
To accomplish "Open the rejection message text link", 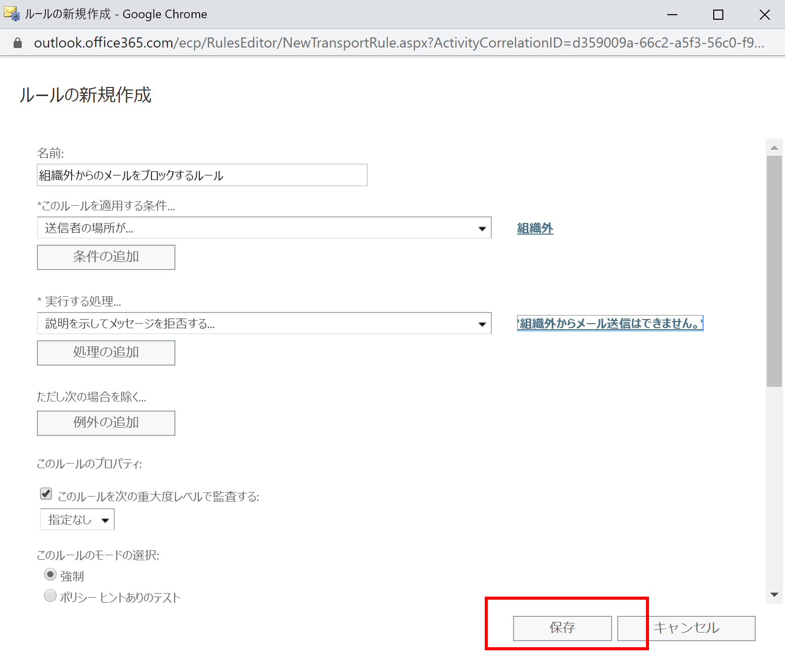I will (x=610, y=324).
